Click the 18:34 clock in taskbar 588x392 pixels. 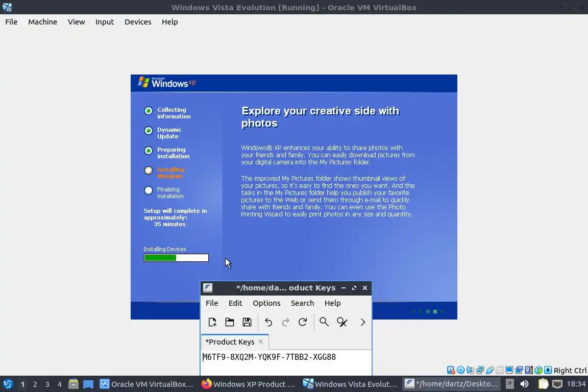coord(576,384)
